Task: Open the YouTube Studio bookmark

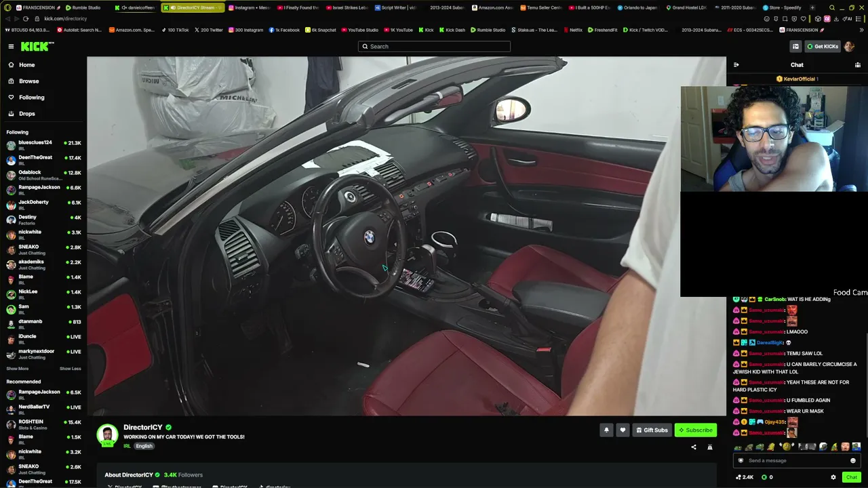Action: [360, 30]
